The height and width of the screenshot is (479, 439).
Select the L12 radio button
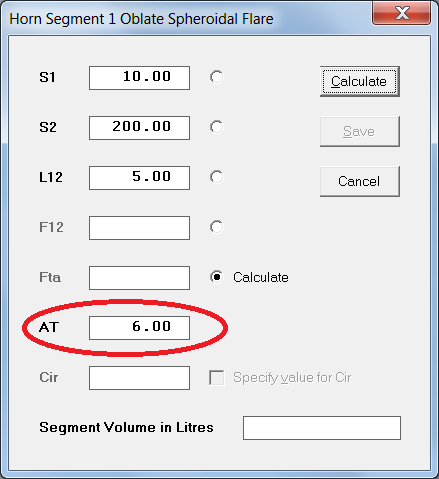217,177
